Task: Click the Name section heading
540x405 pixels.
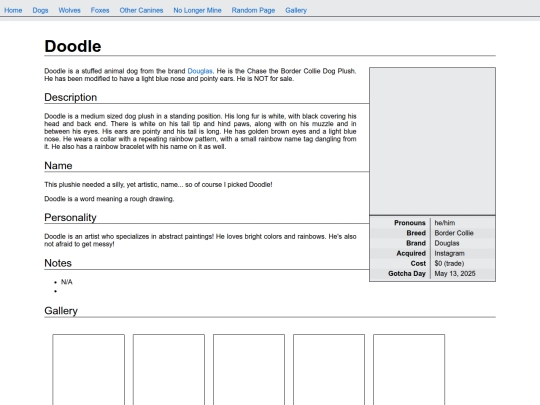Action: (x=58, y=166)
